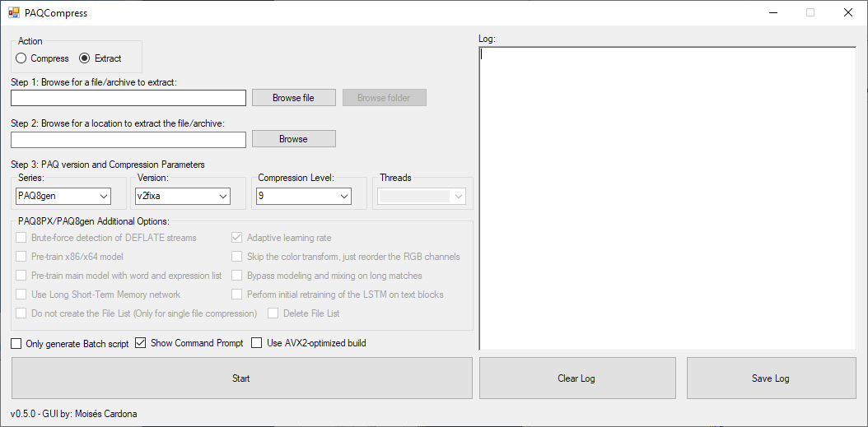Expand the Version dropdown showing v2fixa
868x427 pixels.
point(183,196)
